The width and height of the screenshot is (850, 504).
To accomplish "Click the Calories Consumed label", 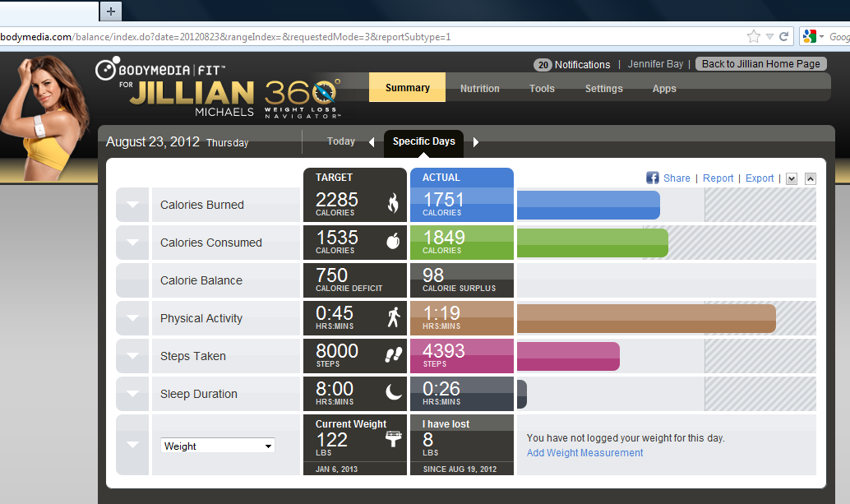I will pyautogui.click(x=211, y=243).
